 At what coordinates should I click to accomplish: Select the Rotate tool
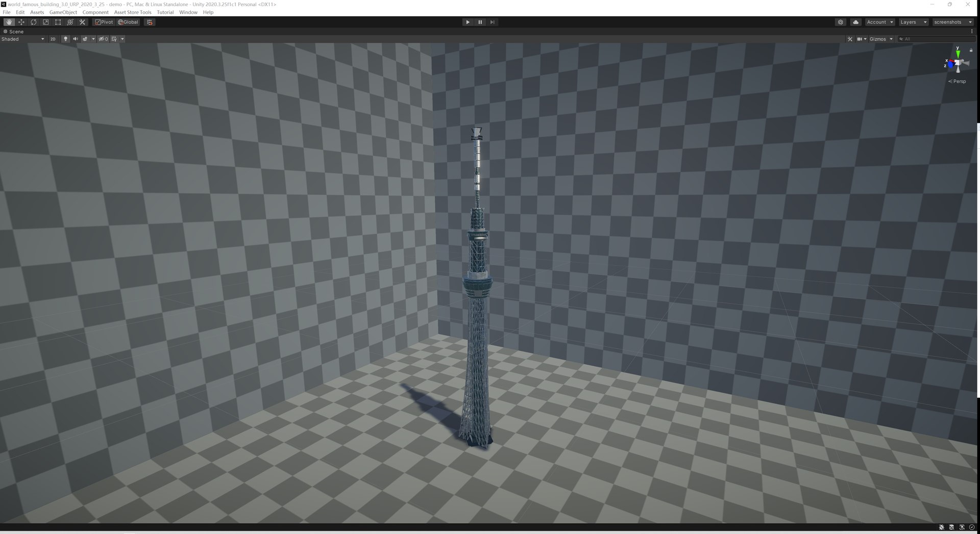[34, 22]
